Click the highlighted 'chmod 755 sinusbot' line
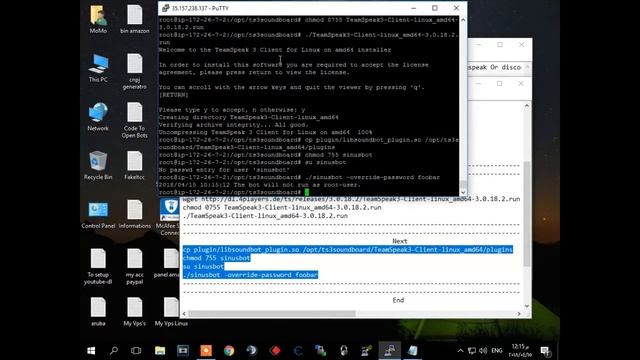 216,258
